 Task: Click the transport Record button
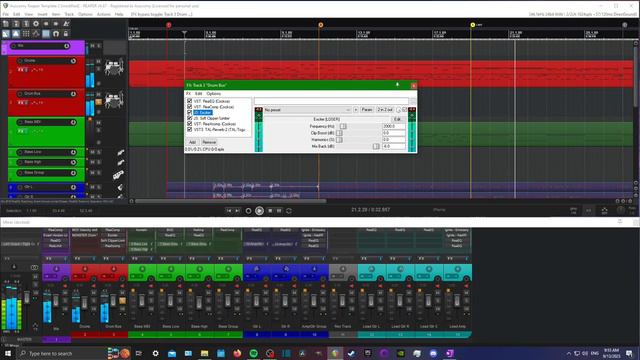tap(248, 211)
